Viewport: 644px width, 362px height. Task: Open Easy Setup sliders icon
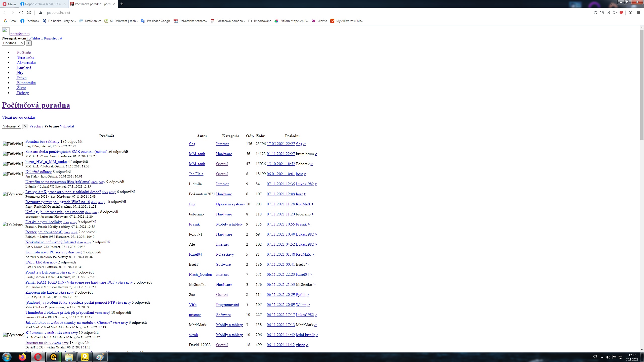click(638, 13)
